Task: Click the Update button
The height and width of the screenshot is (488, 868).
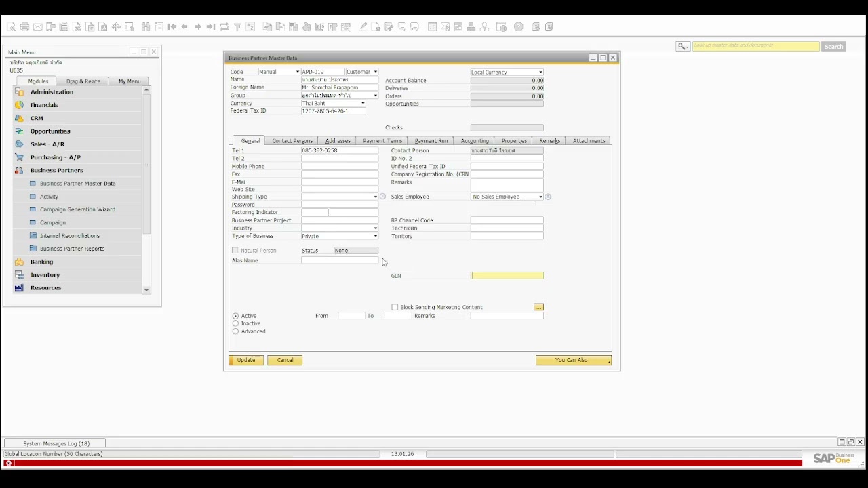Action: (x=246, y=360)
